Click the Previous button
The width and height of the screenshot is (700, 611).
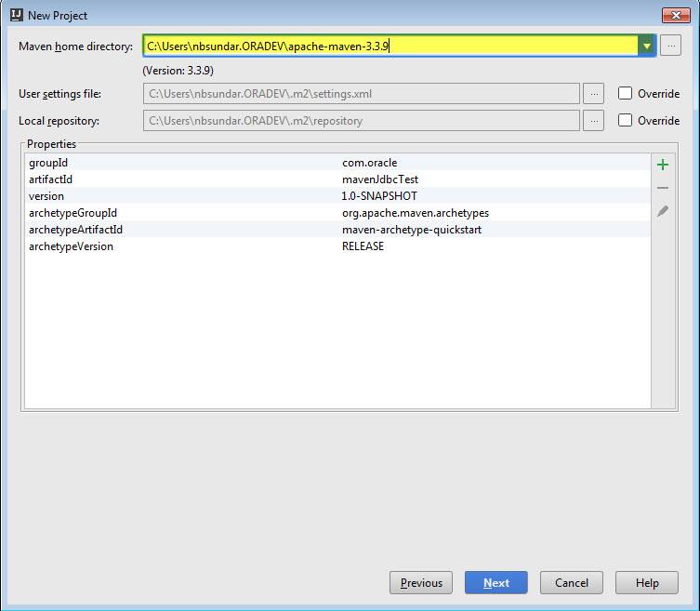coord(420,582)
